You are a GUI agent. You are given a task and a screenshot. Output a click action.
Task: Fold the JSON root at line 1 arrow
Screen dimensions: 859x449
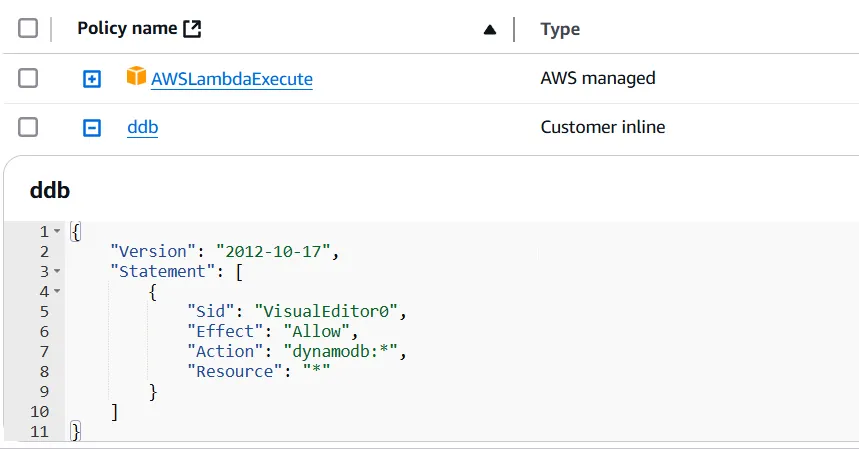pyautogui.click(x=57, y=232)
